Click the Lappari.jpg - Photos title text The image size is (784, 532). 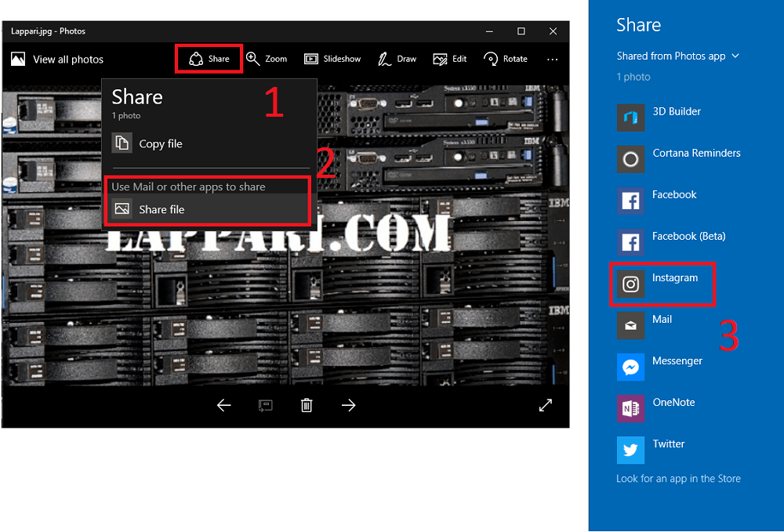(x=48, y=31)
